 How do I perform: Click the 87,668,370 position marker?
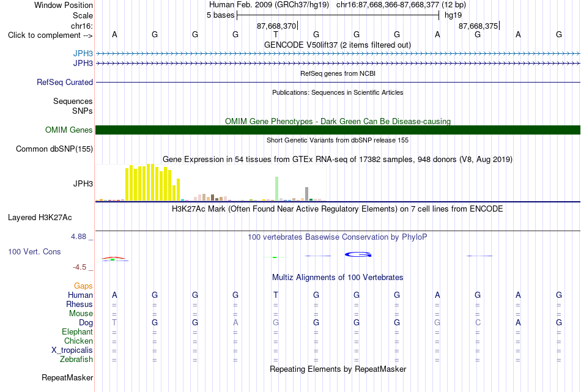click(x=276, y=26)
